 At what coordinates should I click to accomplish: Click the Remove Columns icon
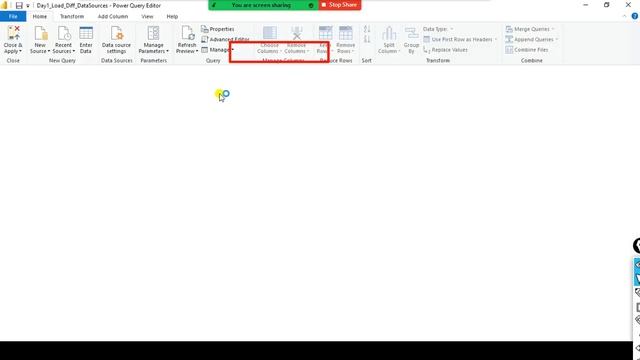click(297, 33)
